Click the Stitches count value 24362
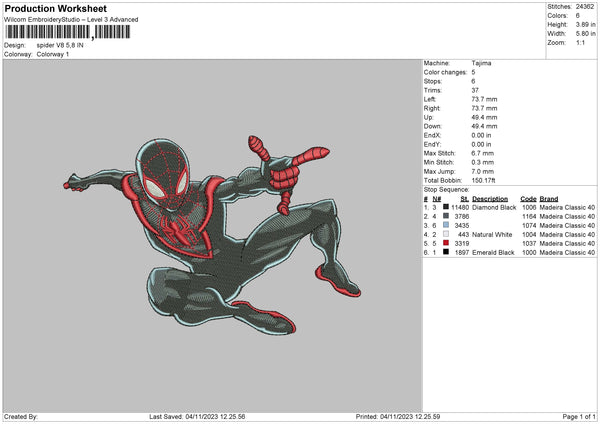600x424 pixels. click(584, 7)
